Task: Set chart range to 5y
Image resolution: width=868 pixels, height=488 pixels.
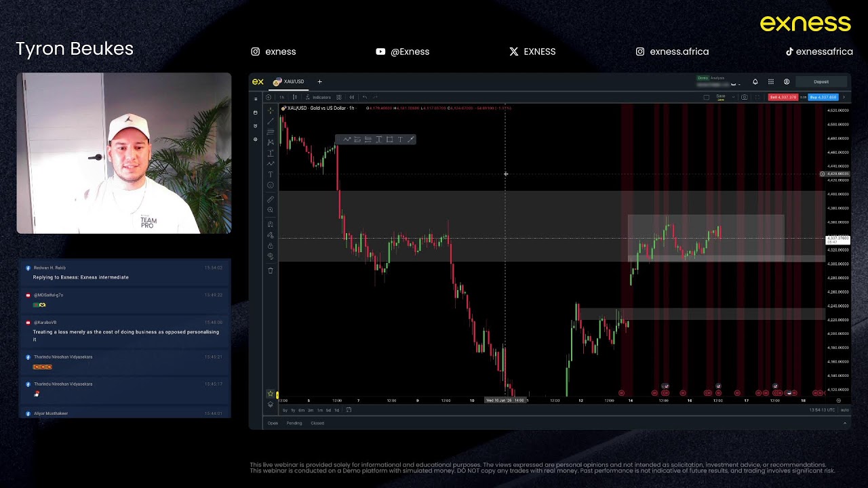Action: pyautogui.click(x=285, y=410)
